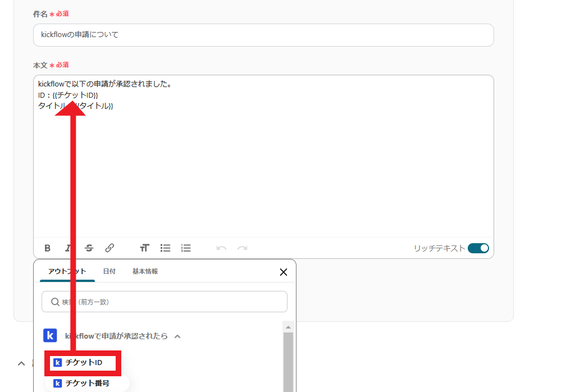
Task: Toggle bold formatting in the body editor
Action: (x=47, y=248)
